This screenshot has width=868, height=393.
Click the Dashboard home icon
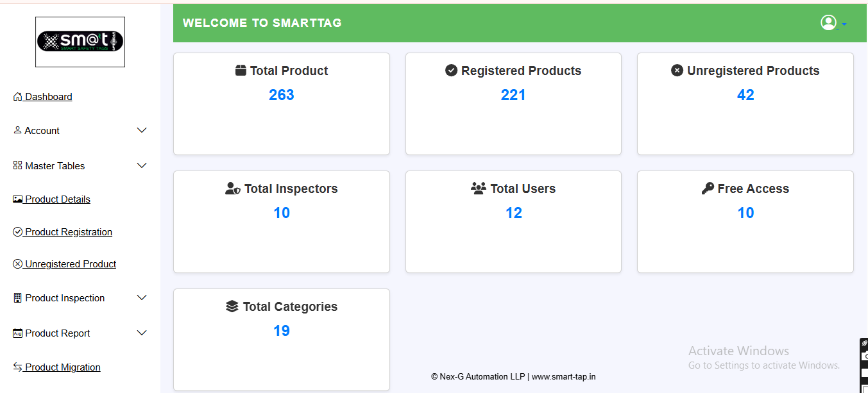[x=17, y=97]
